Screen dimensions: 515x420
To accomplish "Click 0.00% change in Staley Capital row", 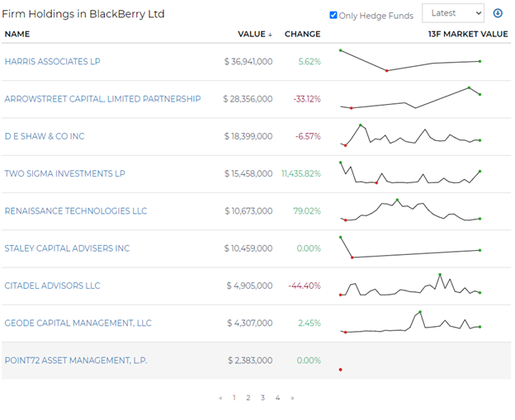I will (x=309, y=248).
